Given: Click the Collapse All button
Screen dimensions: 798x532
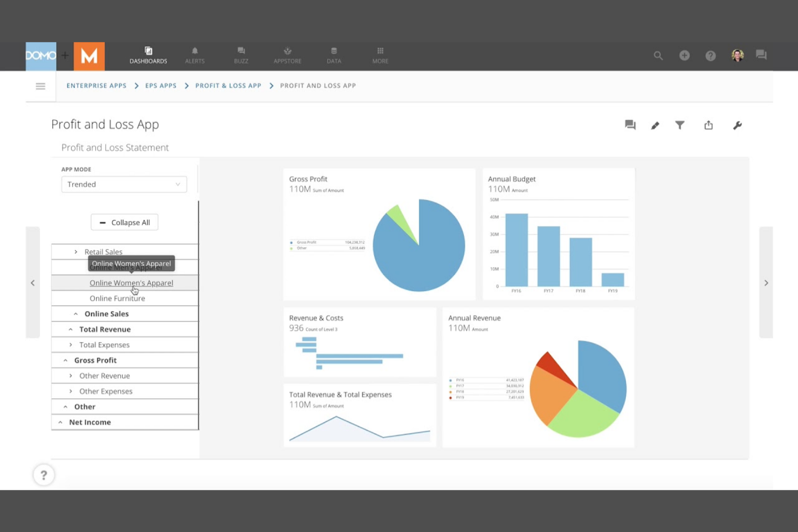Looking at the screenshot, I should click(x=125, y=222).
